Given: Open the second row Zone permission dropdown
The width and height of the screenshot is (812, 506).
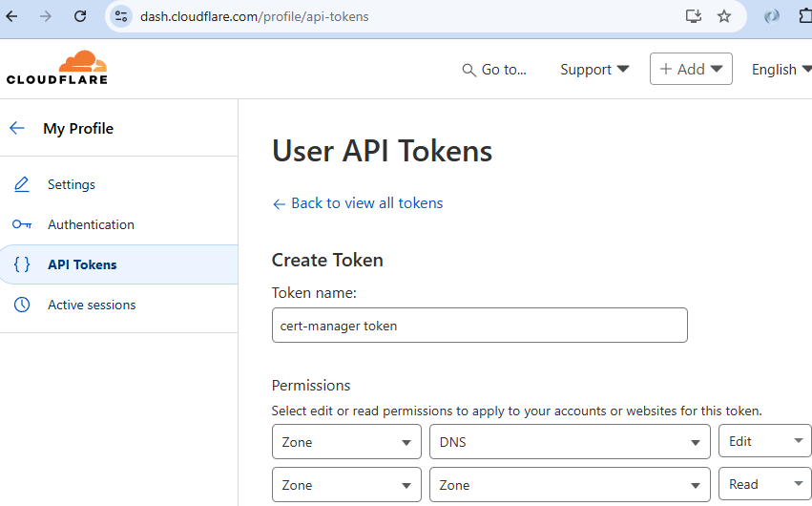Looking at the screenshot, I should 570,485.
